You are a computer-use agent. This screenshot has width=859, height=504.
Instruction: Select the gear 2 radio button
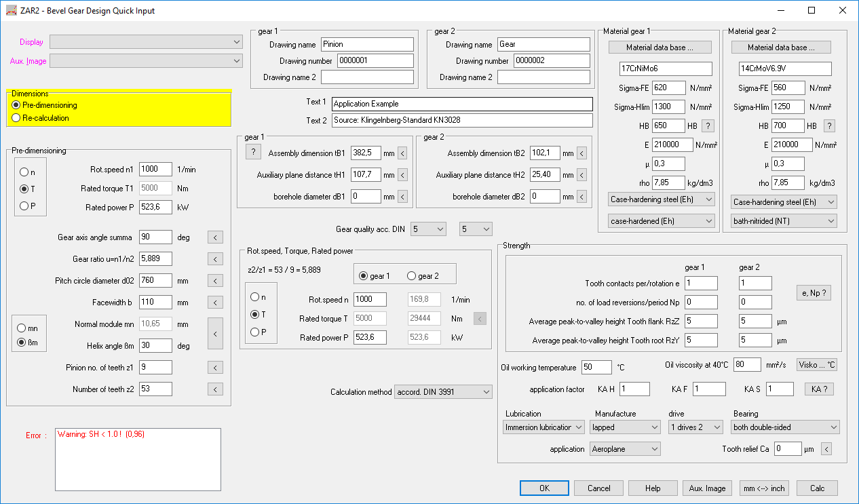click(x=411, y=276)
